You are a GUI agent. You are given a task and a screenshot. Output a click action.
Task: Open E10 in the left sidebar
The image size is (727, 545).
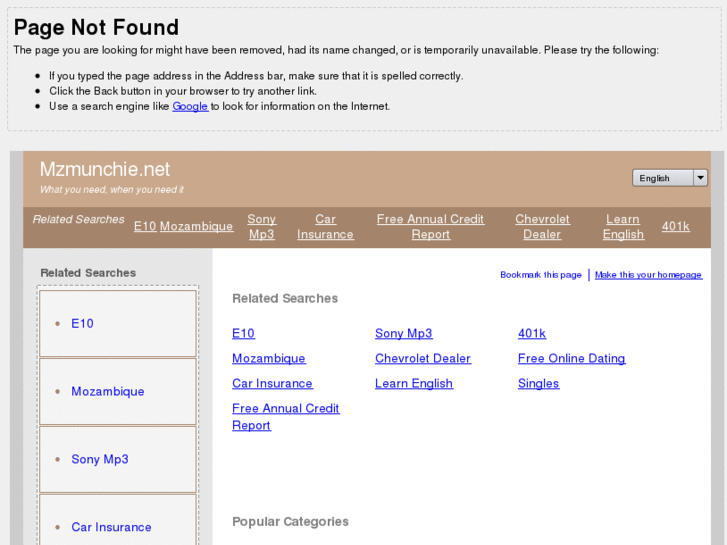click(x=82, y=323)
